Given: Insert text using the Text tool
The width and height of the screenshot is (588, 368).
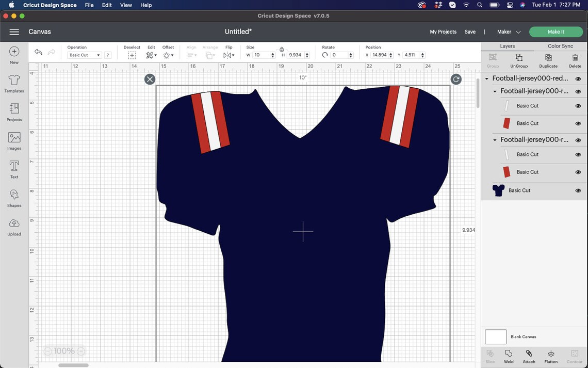Looking at the screenshot, I should [14, 168].
